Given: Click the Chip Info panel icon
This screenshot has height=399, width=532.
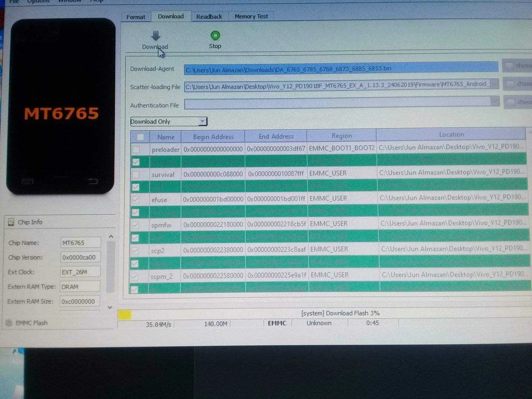Looking at the screenshot, I should (11, 222).
